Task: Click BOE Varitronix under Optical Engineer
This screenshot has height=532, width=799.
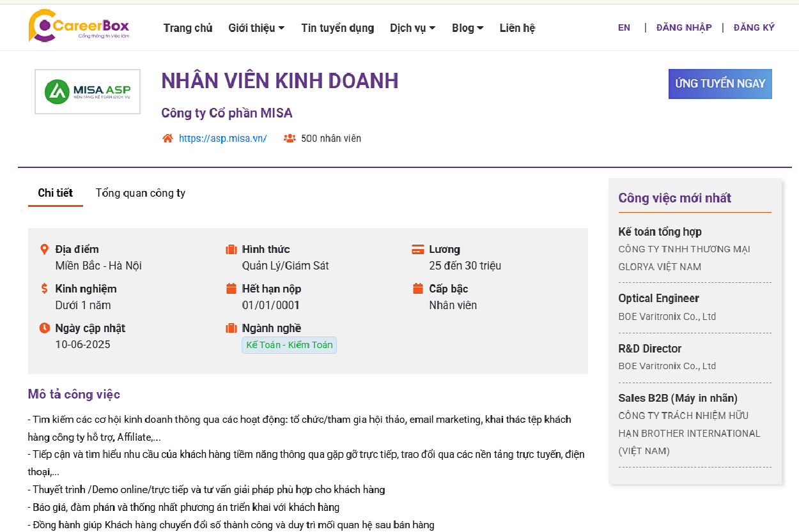Action: [667, 316]
